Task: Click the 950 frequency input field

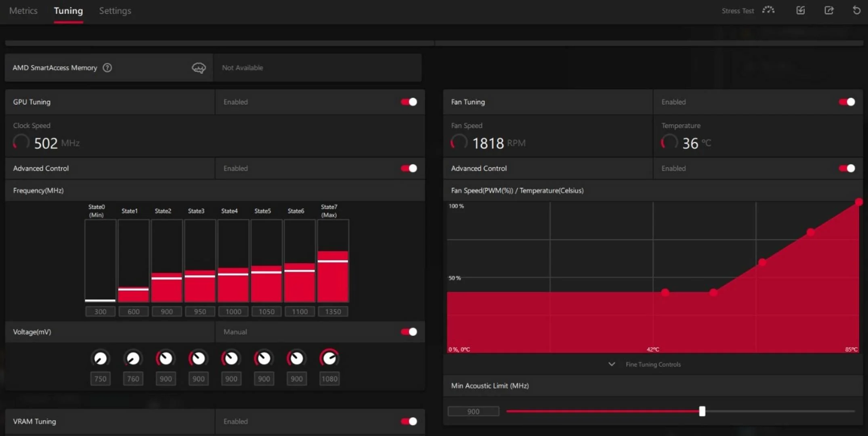Action: (x=200, y=312)
